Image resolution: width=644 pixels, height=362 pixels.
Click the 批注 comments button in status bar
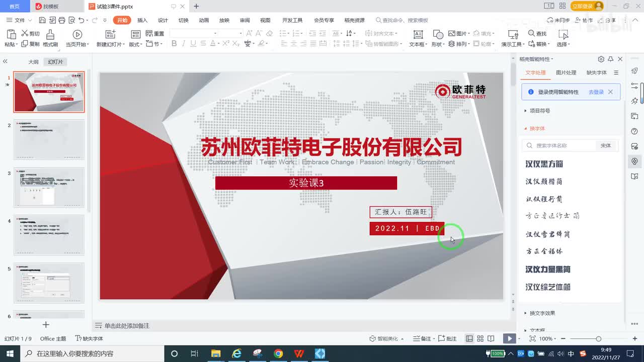[447, 339]
